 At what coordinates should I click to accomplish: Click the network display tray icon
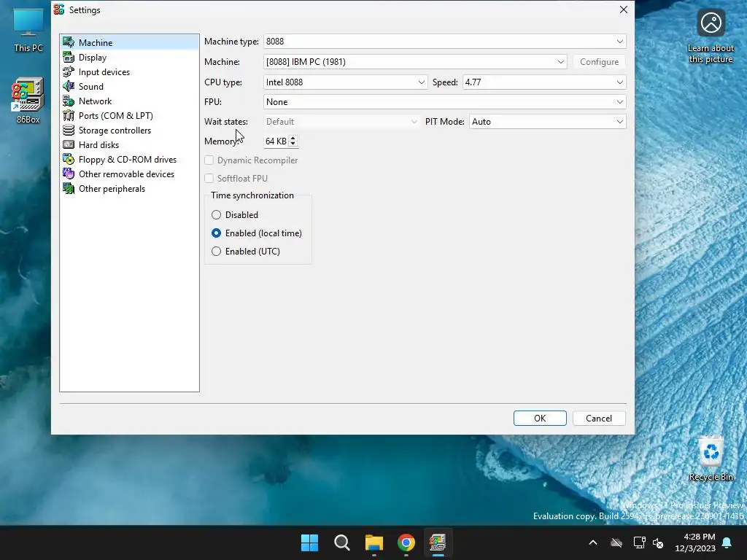click(639, 542)
